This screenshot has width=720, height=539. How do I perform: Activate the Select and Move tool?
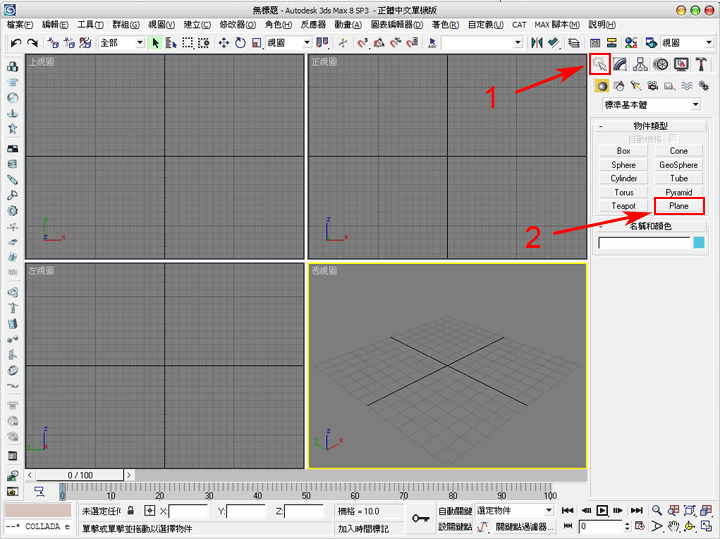tap(224, 43)
